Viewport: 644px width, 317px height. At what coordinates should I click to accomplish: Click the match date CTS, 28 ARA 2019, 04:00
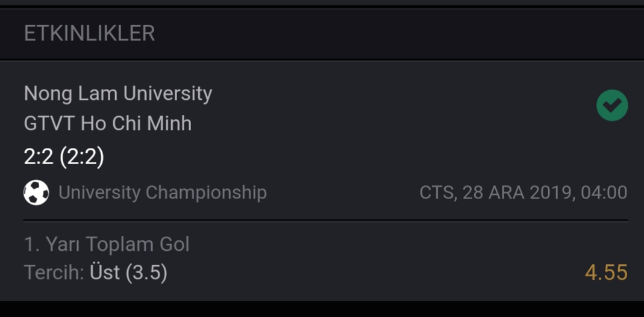click(x=524, y=192)
